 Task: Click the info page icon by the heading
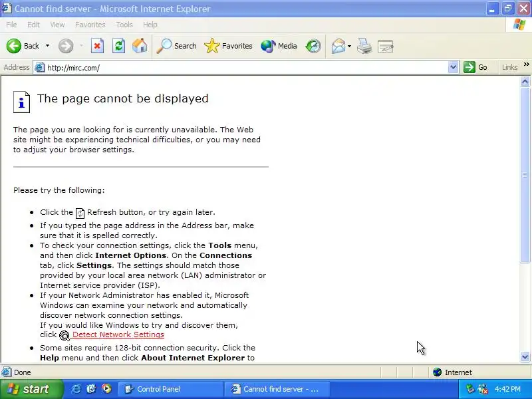[22, 102]
